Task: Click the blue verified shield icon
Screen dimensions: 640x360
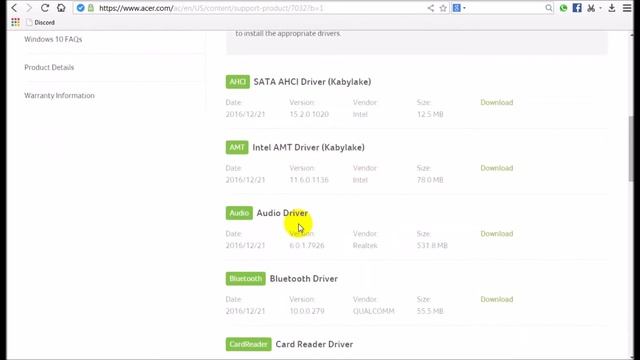Action: pyautogui.click(x=80, y=8)
